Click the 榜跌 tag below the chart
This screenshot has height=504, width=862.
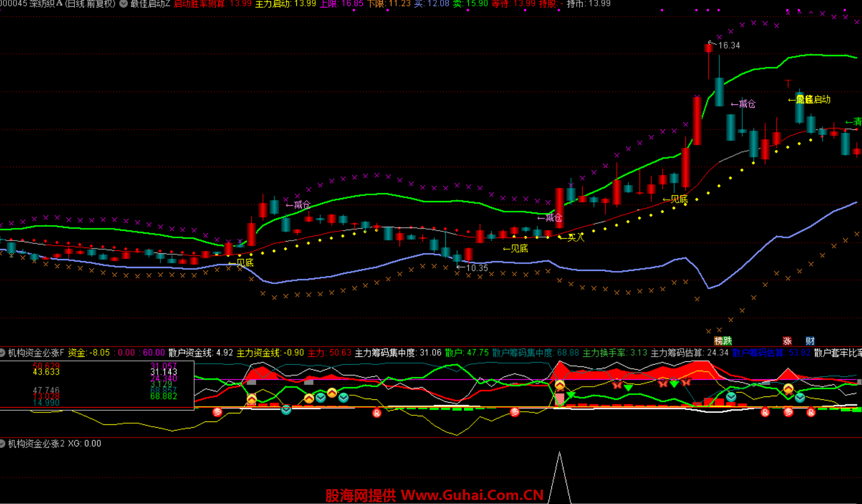point(723,341)
